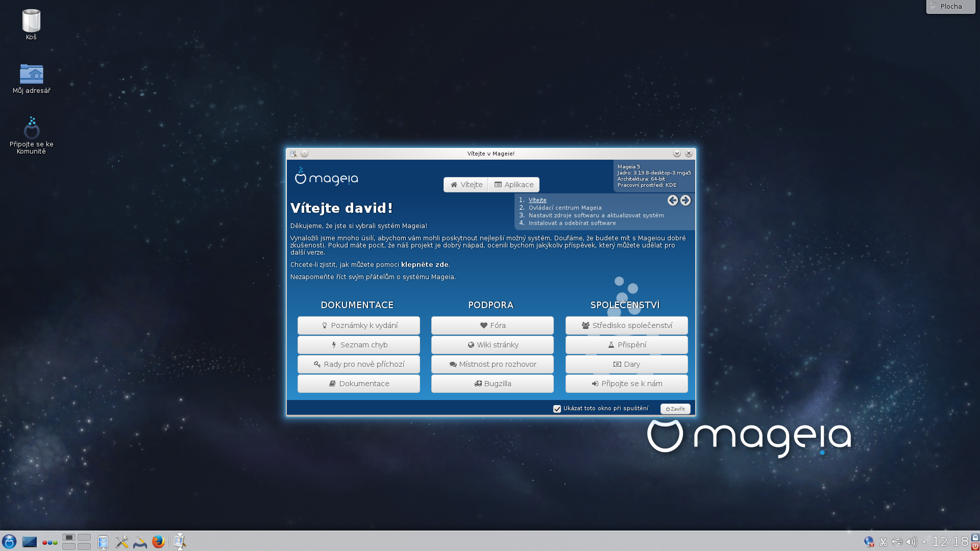Open window menu icon in Welcome titlebar

click(x=293, y=154)
